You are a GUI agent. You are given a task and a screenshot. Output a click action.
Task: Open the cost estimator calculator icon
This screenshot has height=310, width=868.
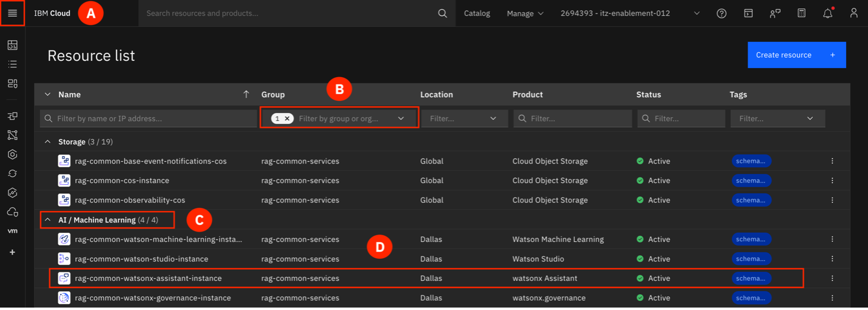(801, 13)
